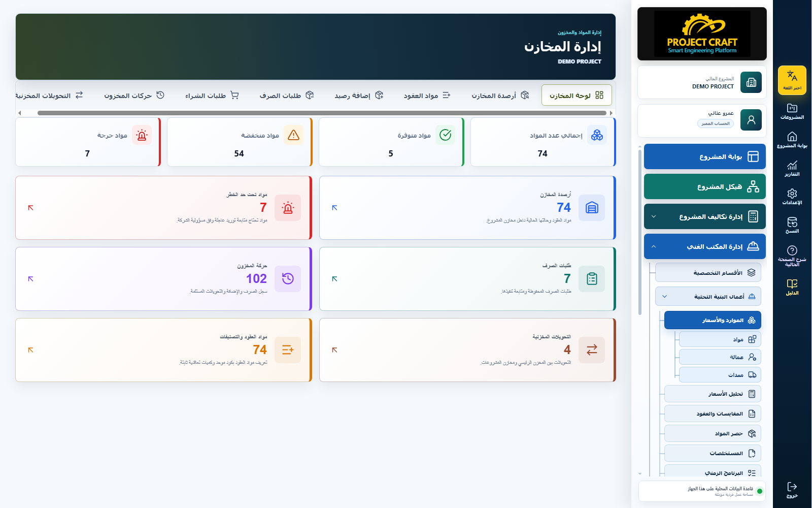Switch to طلبات الصرف tab
This screenshot has height=508, width=812.
(287, 95)
